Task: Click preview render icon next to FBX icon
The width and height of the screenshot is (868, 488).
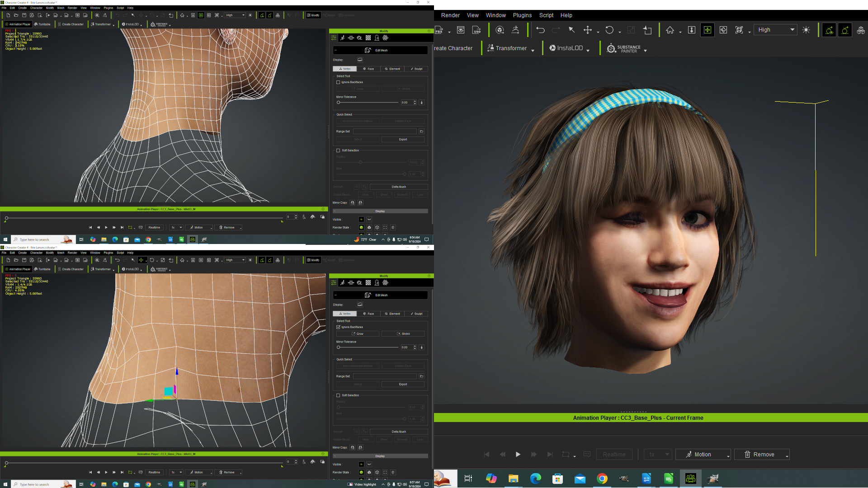Action: point(461,30)
